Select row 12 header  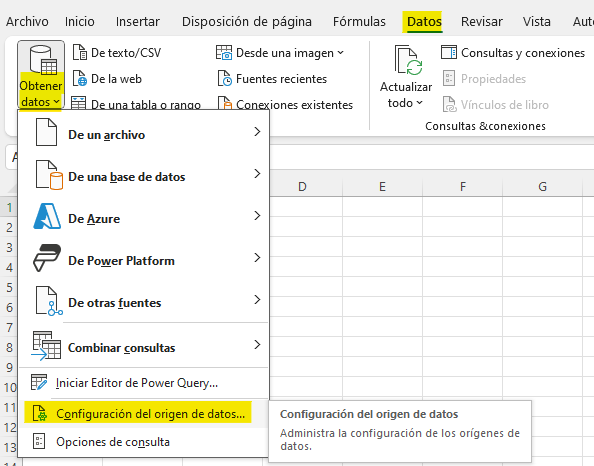(x=9, y=427)
